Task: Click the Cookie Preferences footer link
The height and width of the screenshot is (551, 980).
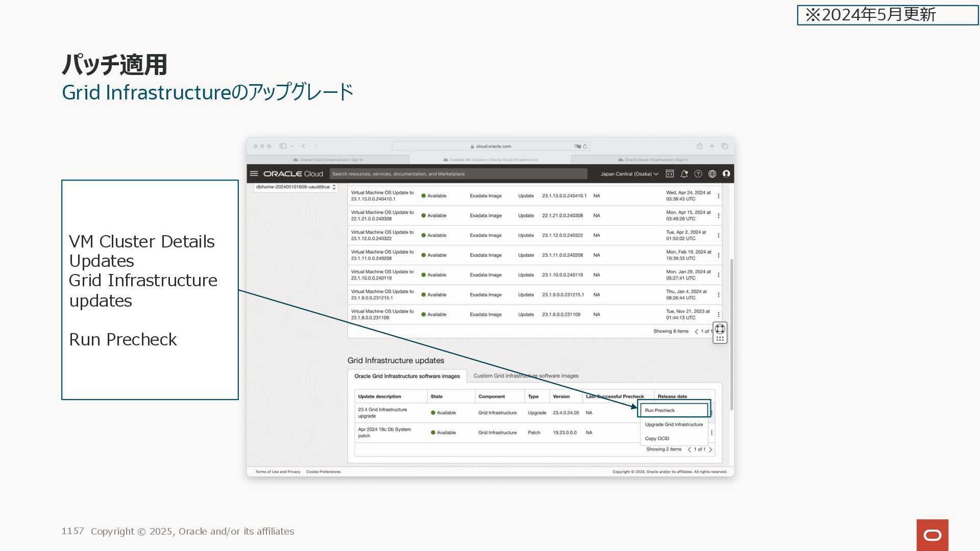Action: click(x=323, y=471)
